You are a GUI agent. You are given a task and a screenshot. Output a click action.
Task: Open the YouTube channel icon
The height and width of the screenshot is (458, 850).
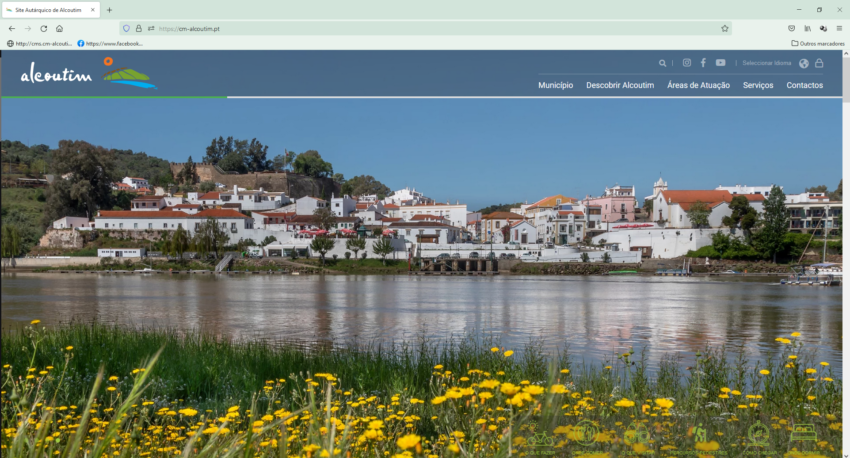720,63
